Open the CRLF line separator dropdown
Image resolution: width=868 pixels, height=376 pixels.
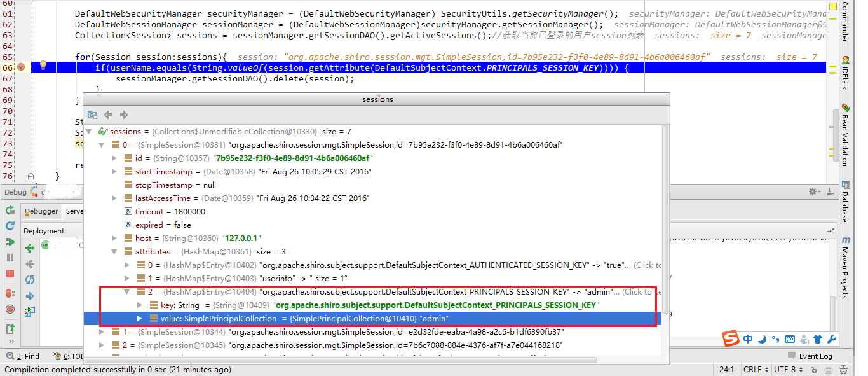point(755,370)
